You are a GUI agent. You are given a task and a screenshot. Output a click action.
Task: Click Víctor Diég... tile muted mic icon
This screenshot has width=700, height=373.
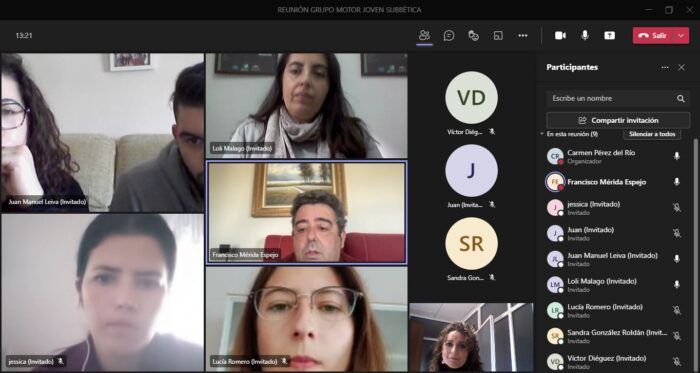(492, 132)
